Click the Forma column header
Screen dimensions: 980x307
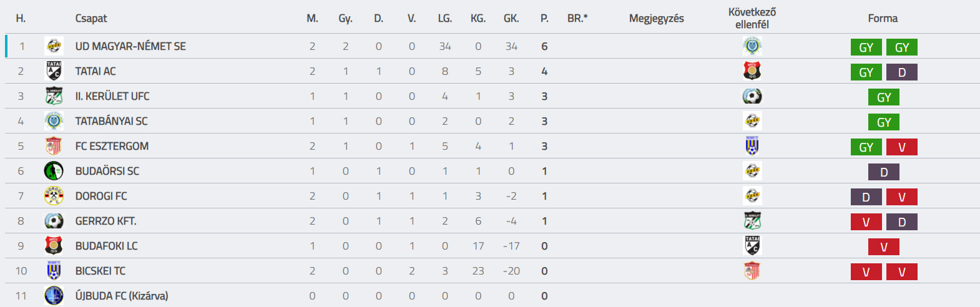(883, 18)
